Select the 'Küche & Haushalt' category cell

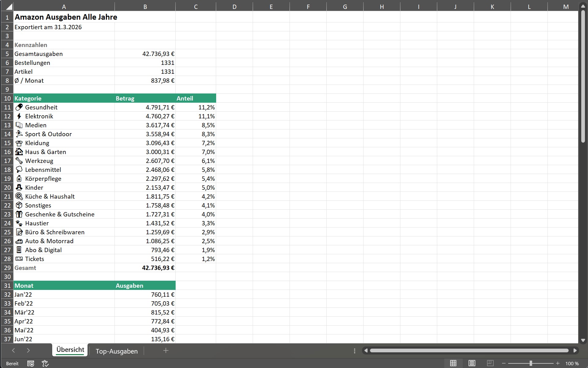pos(64,196)
